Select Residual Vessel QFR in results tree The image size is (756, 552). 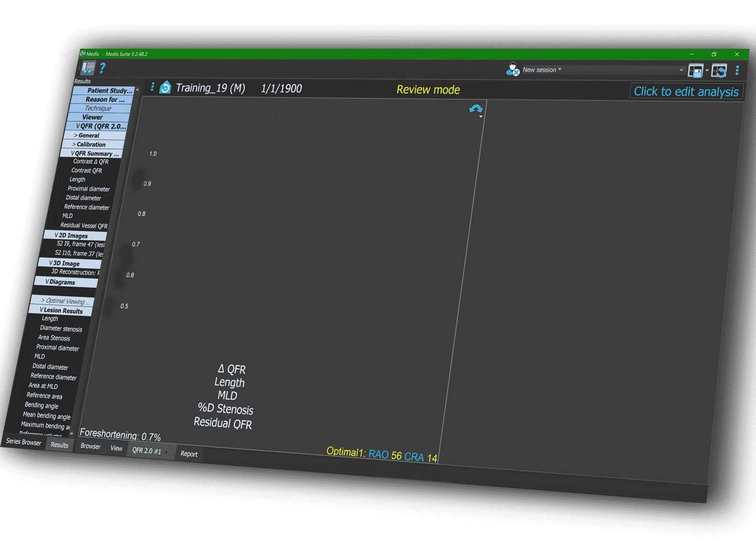point(84,226)
